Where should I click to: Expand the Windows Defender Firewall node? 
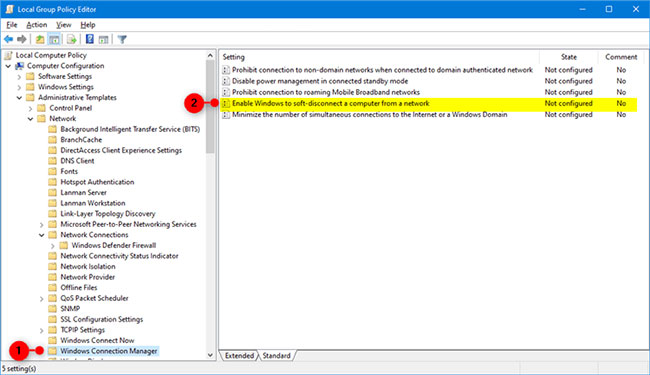tap(53, 246)
